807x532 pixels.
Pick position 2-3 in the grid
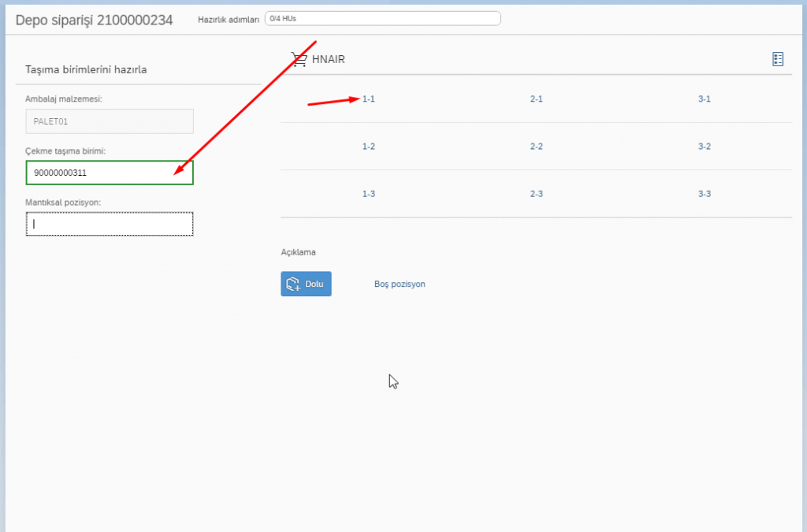537,194
